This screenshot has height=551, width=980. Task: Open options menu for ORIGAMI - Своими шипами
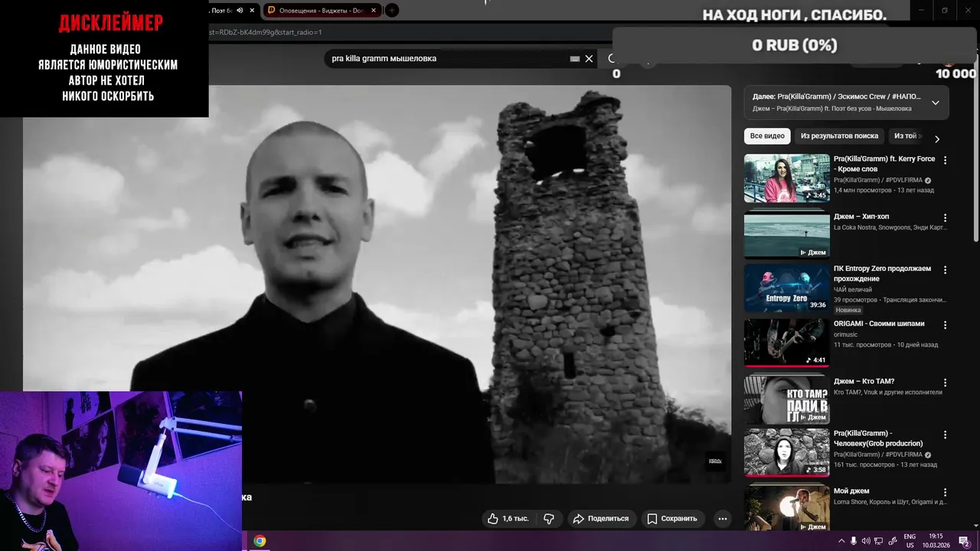[x=945, y=325]
